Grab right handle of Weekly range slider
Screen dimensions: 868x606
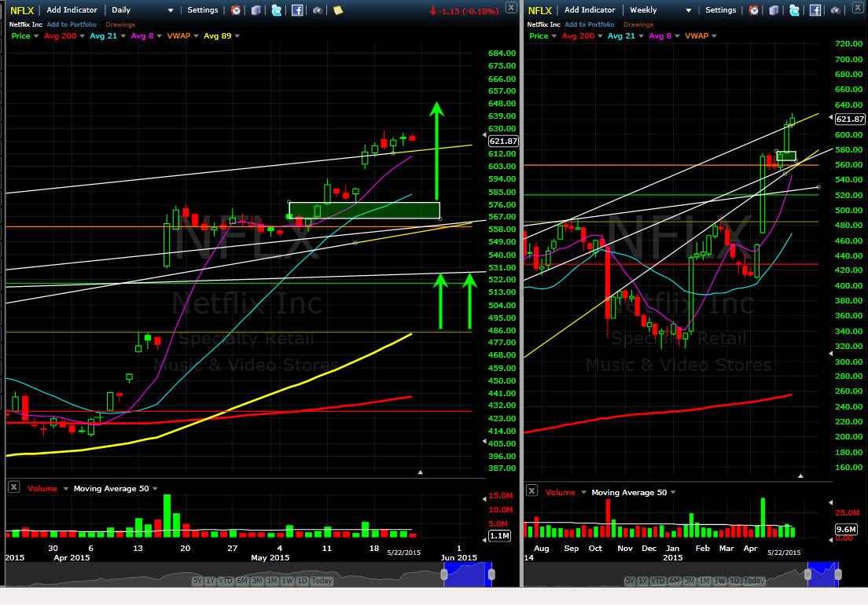pos(838,575)
